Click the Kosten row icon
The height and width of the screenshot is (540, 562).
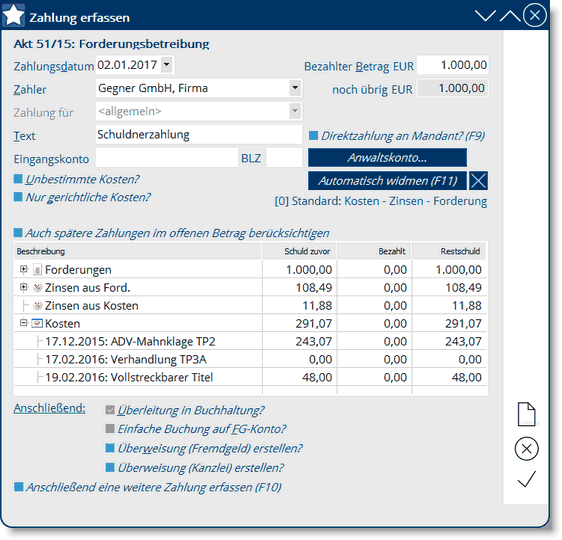(37, 323)
